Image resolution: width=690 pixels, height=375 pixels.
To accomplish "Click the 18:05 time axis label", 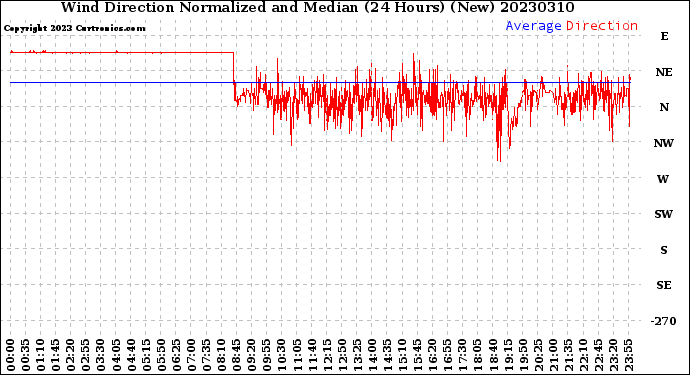I will point(478,355).
